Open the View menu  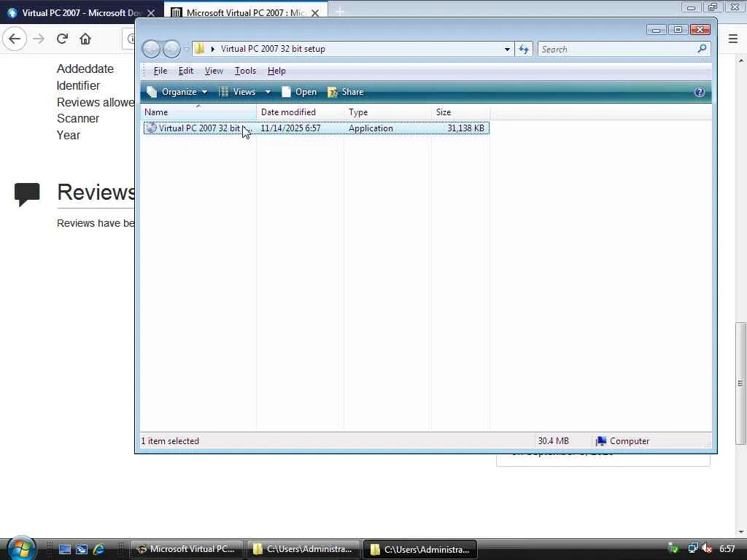pyautogui.click(x=214, y=71)
